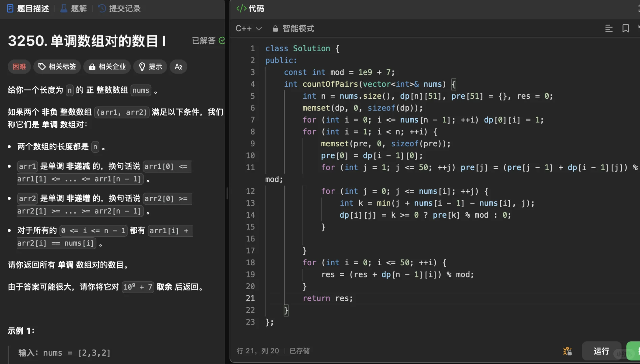Click the format code icon

pos(609,29)
